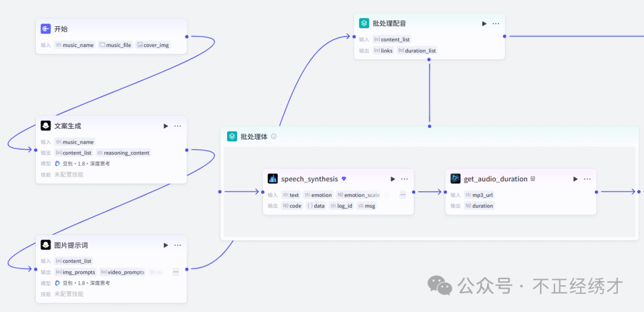644x312 pixels.
Task: Open more options menu for 批处理配音
Action: point(496,23)
